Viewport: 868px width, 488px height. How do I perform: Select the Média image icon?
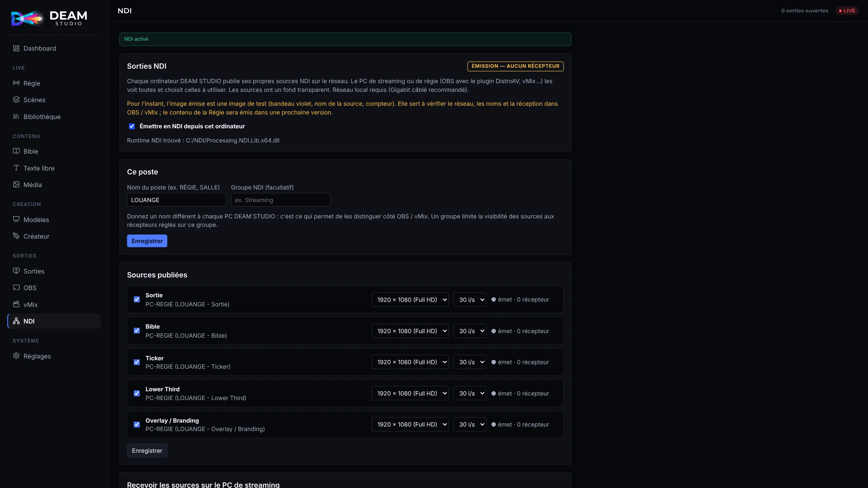point(16,184)
